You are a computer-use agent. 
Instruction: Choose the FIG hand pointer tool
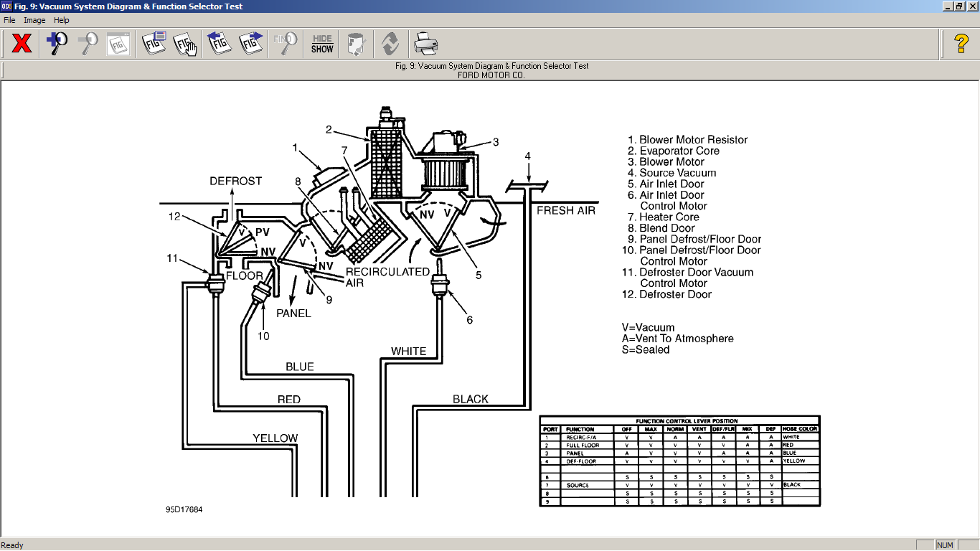185,44
